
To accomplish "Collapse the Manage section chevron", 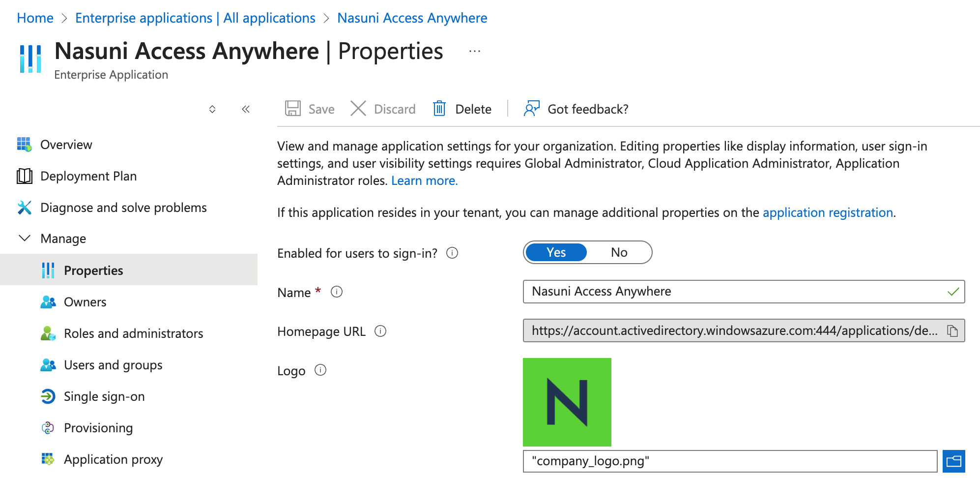I will [24, 239].
